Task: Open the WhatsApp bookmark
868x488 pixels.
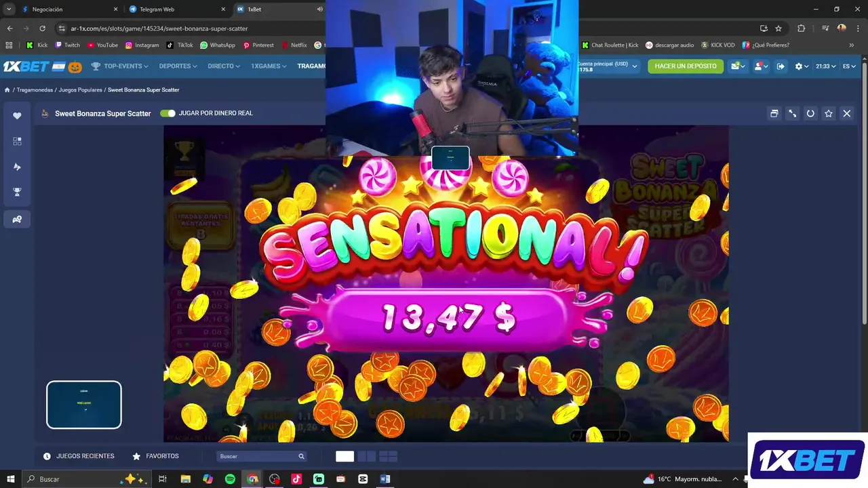Action: coord(218,45)
